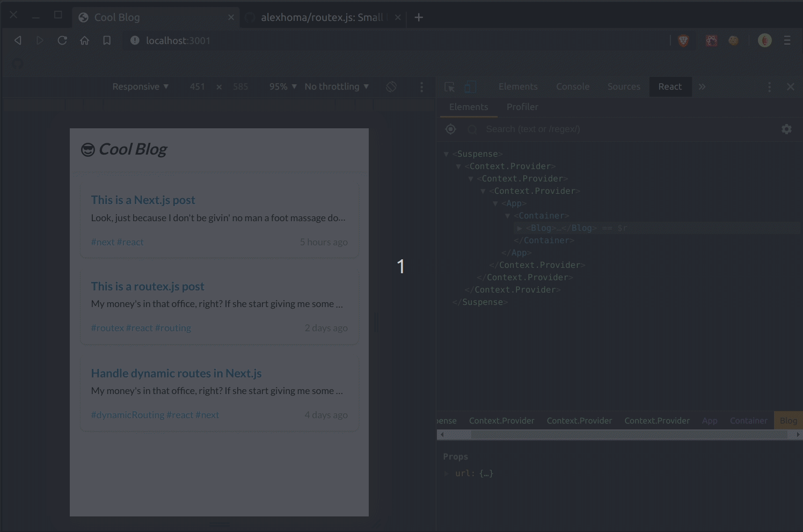The image size is (803, 532).
Task: Go back with the browser back arrow
Action: 18,40
